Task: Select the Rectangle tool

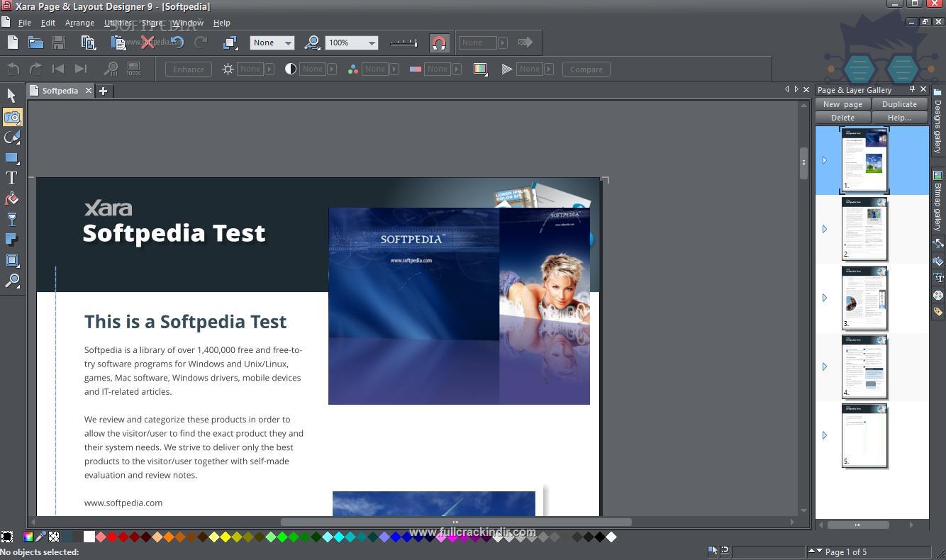Action: (x=12, y=157)
